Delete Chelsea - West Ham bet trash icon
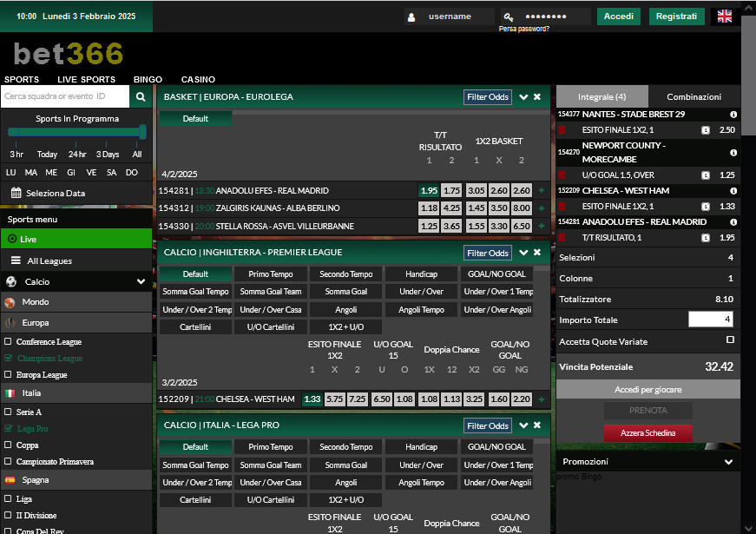Screen dimensions: 756x534 click(562, 207)
